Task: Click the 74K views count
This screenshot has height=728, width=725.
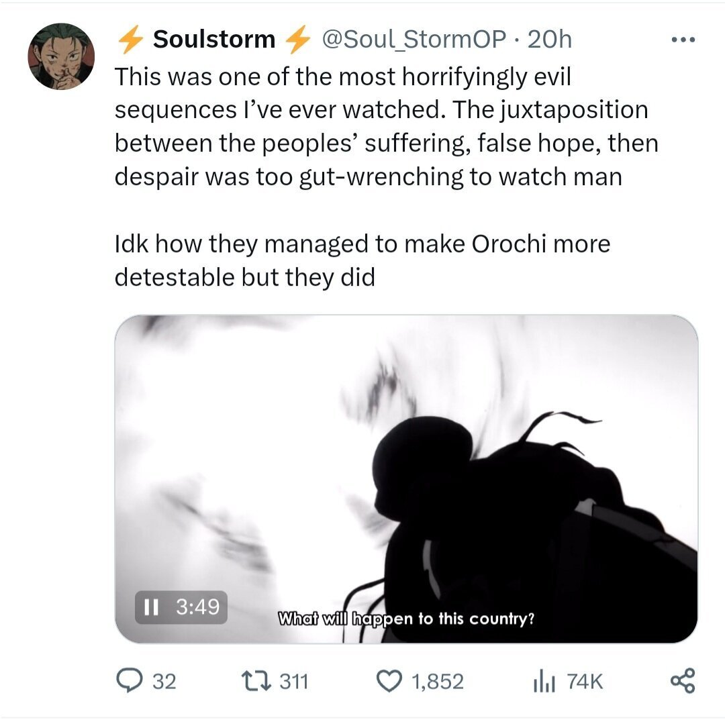Action: (585, 682)
